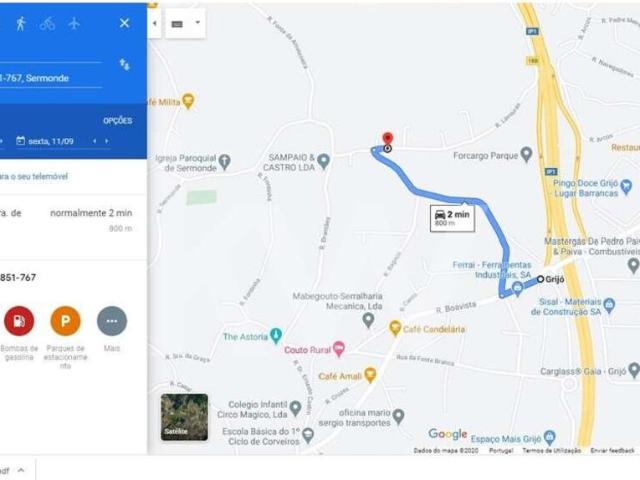Swap origin and destination with reverse icon
The height and width of the screenshot is (480, 640).
coord(124,64)
